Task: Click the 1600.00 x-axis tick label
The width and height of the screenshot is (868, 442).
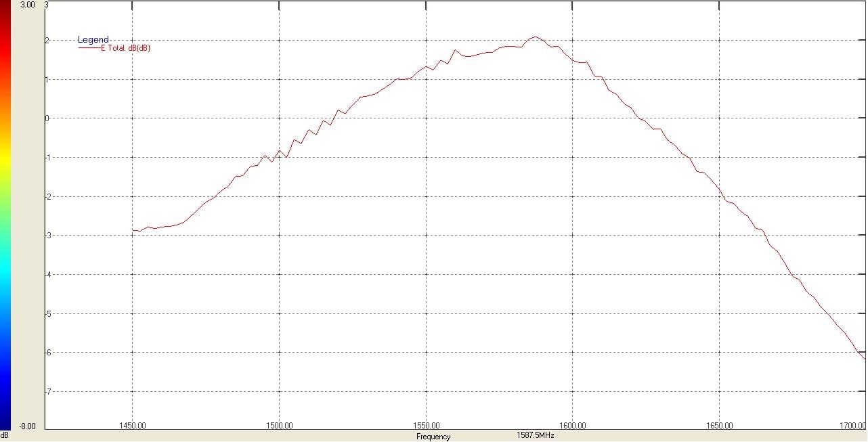Action: click(572, 426)
